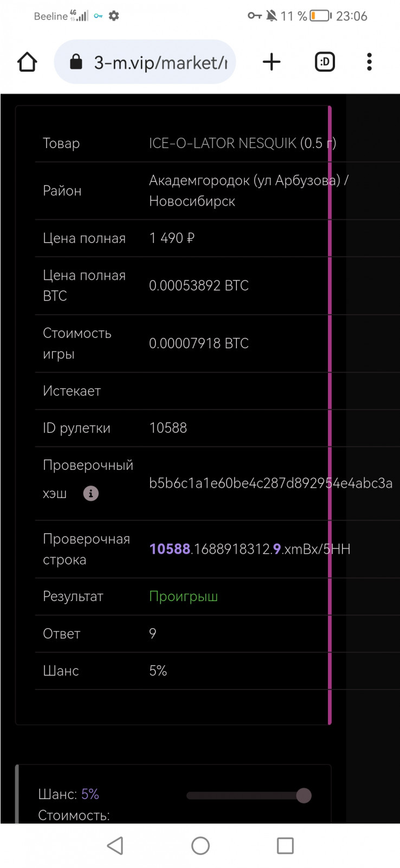
Task: Tap the Проверочный хэш hash value
Action: point(270,483)
